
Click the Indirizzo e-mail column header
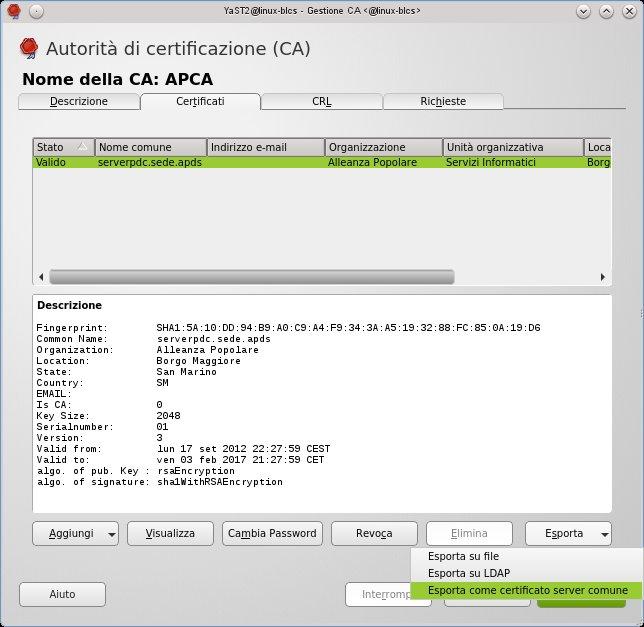point(266,147)
